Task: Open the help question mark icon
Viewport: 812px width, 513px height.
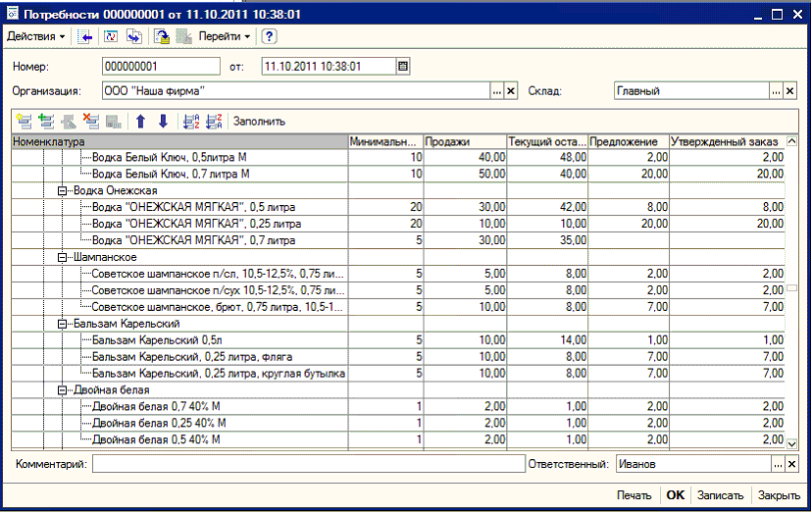Action: click(x=268, y=36)
